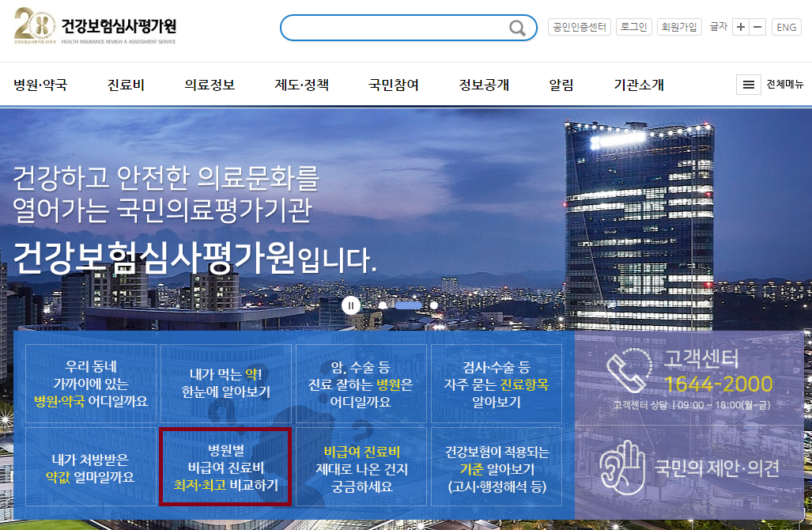
Task: Increase font size with plus button
Action: [741, 27]
